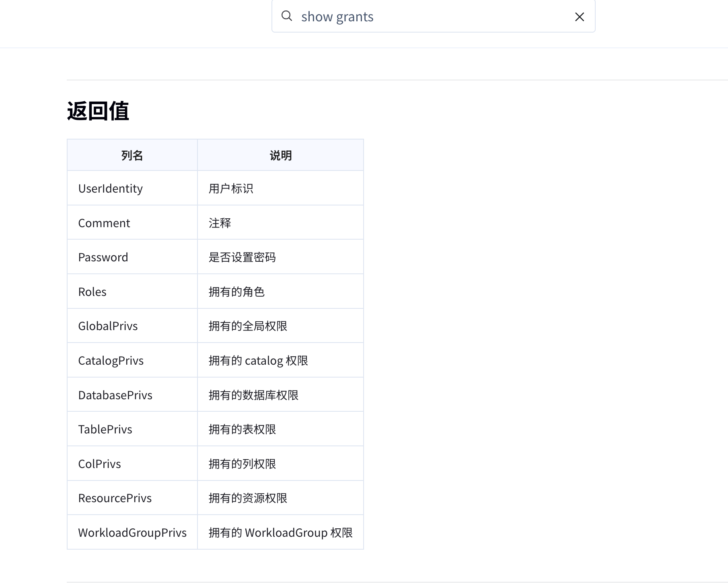Screen dimensions: 728x583
Task: Click the TablePrivs table cell
Action: [x=105, y=429]
